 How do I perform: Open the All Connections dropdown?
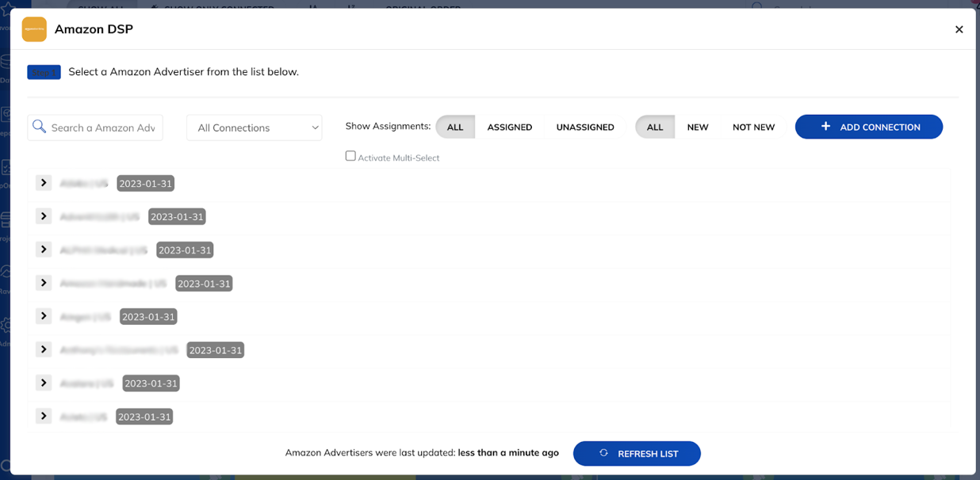tap(254, 127)
